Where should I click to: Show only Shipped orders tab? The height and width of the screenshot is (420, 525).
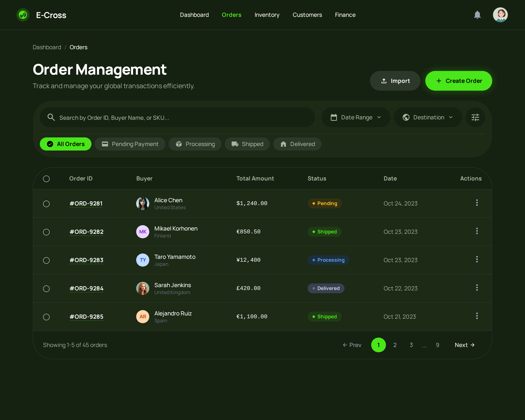click(x=247, y=144)
